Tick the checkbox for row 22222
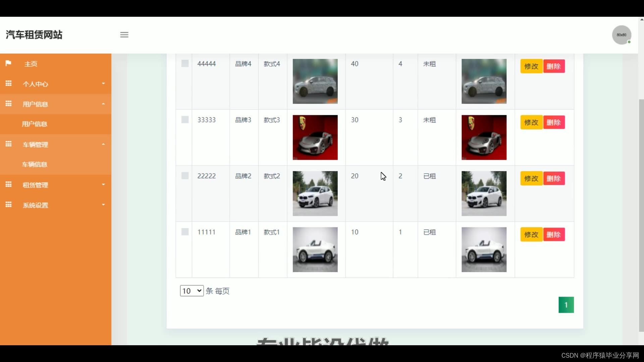644x362 pixels. point(185,176)
